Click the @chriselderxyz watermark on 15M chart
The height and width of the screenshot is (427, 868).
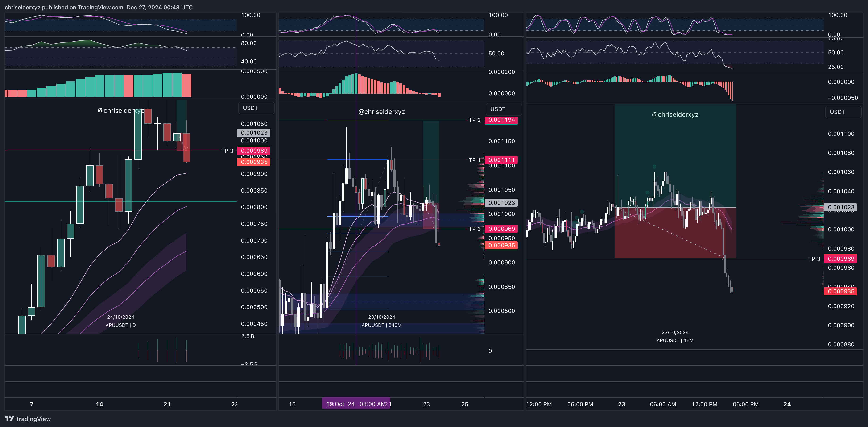click(x=675, y=115)
